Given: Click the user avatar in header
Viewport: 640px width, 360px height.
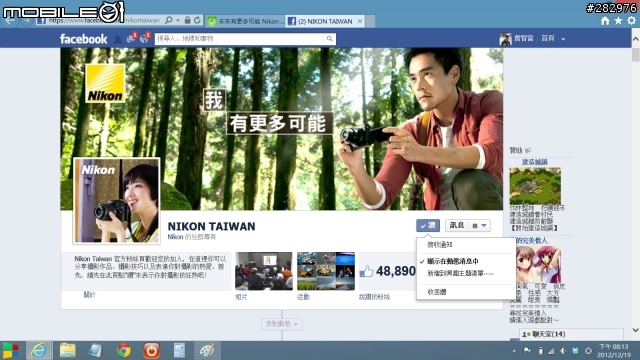Looking at the screenshot, I should 505,39.
